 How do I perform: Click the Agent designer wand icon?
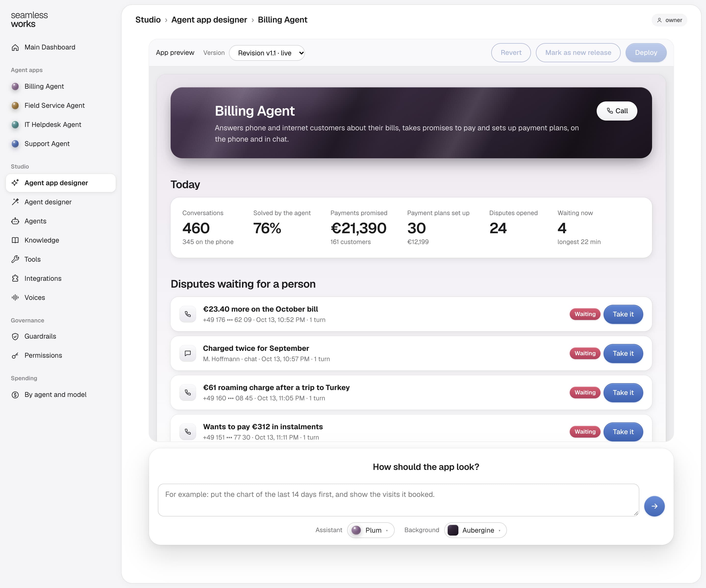[15, 202]
